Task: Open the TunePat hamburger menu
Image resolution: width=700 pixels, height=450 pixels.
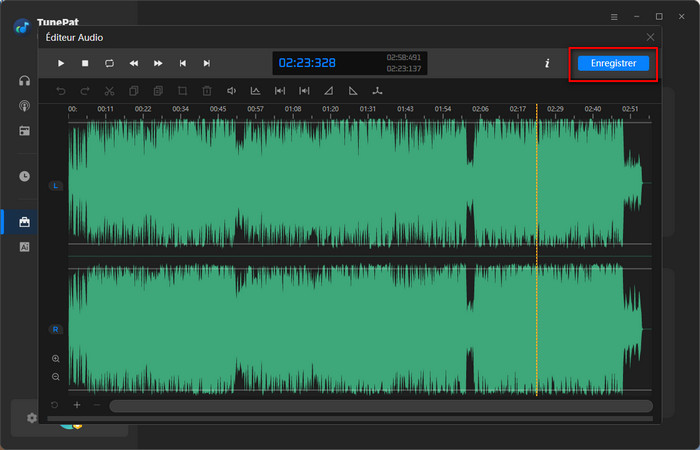Action: [614, 17]
